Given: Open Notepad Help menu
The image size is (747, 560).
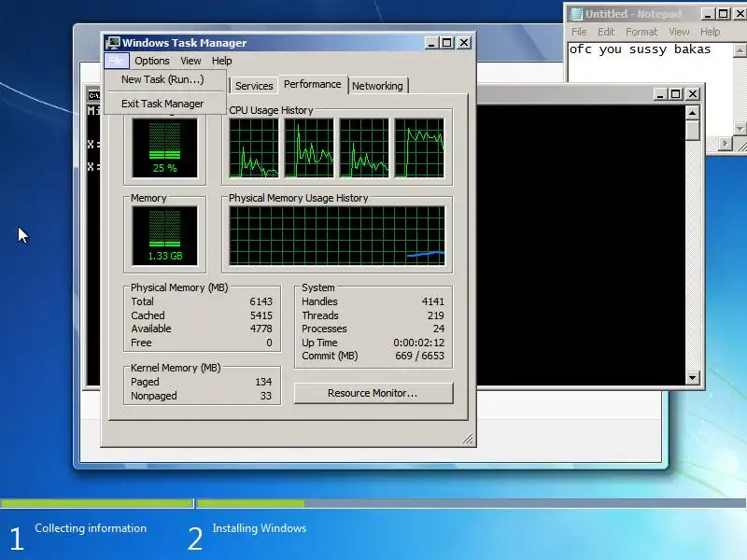Looking at the screenshot, I should [x=710, y=32].
